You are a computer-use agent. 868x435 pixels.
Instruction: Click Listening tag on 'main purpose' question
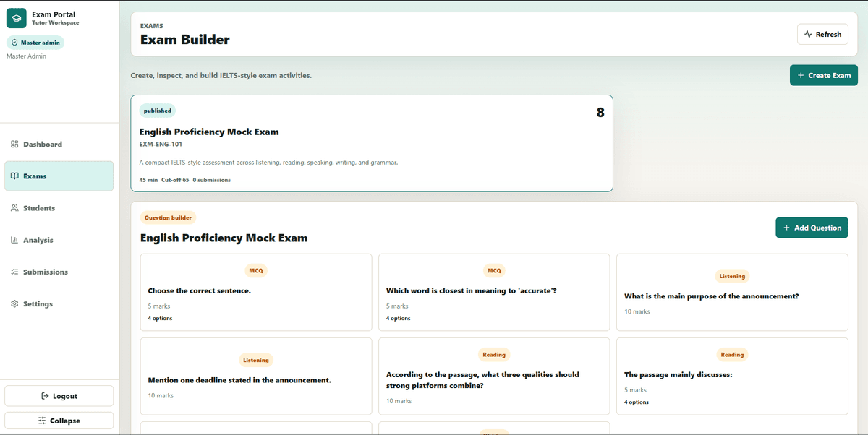point(732,276)
